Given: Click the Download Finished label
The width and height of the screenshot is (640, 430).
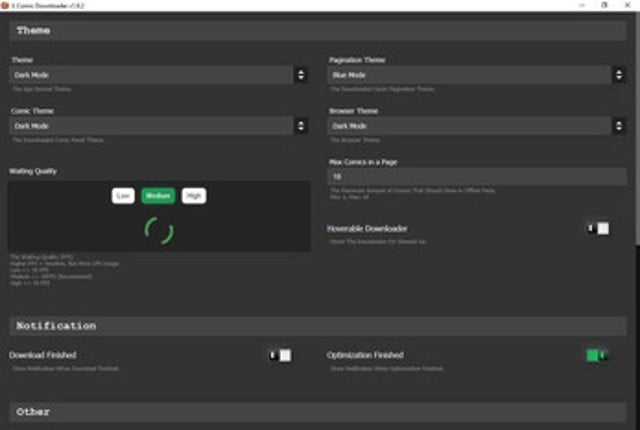Looking at the screenshot, I should tap(43, 355).
